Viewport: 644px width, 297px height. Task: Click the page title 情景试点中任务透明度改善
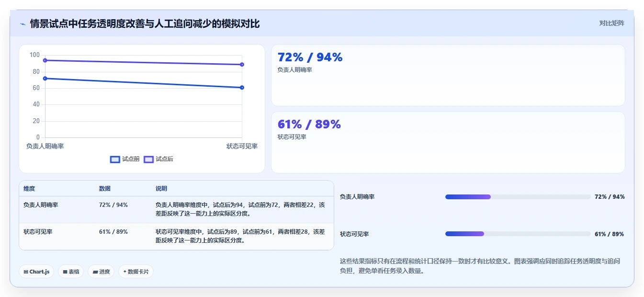click(145, 24)
